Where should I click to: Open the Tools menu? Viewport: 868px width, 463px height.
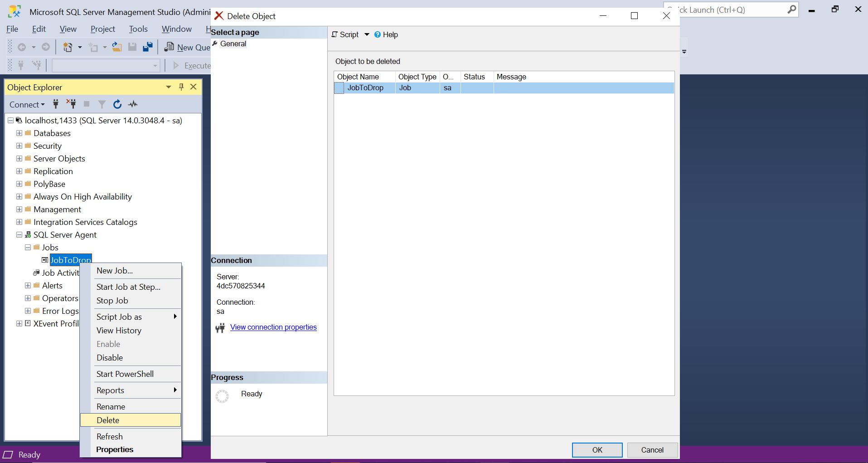tap(138, 29)
